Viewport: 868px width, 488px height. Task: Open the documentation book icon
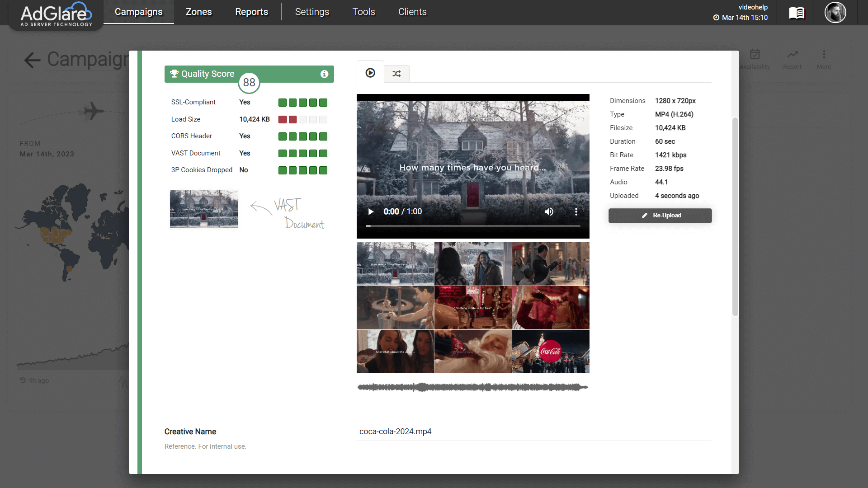coord(797,13)
